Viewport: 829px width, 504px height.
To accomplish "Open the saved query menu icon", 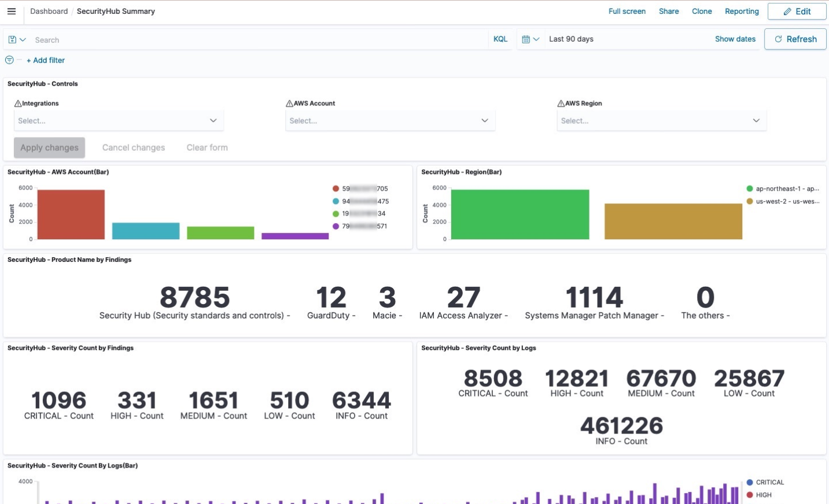I will [x=17, y=40].
